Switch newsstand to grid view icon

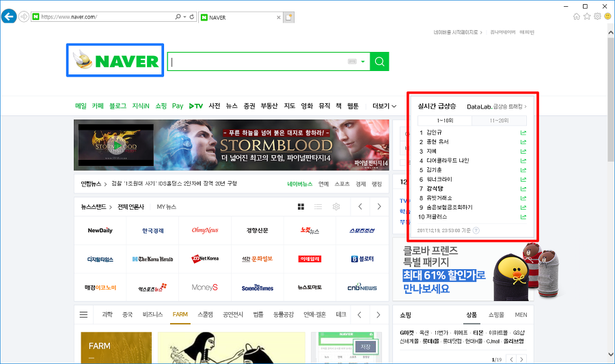coord(301,206)
